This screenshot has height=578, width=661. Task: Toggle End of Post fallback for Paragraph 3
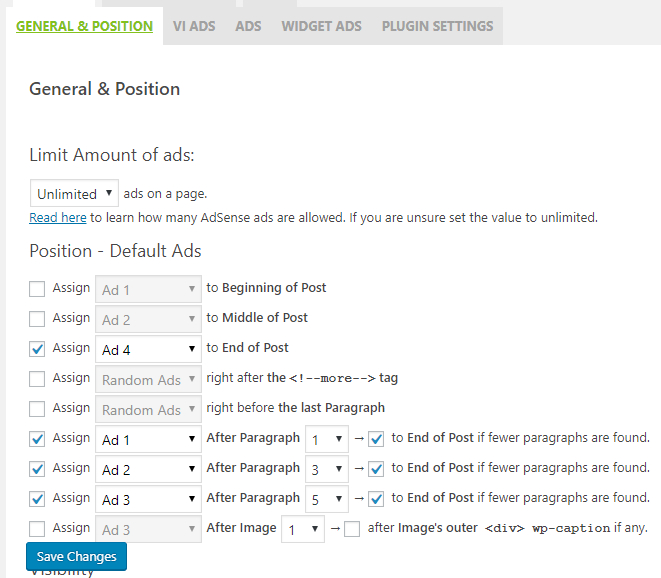[x=376, y=469]
